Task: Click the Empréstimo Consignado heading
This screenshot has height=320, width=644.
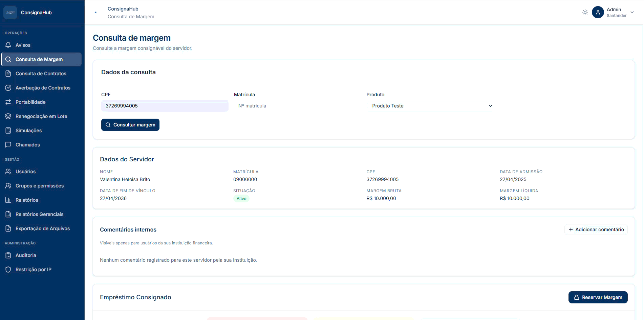Action: click(135, 297)
